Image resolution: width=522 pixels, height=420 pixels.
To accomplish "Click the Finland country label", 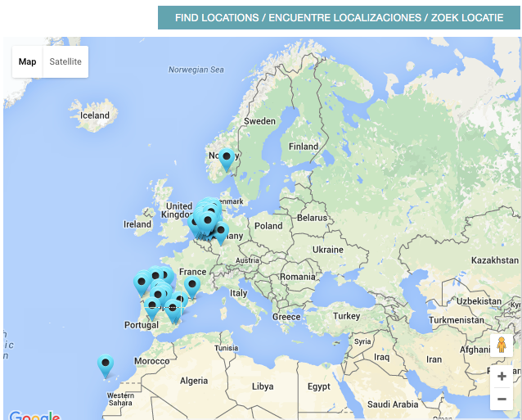I will 304,147.
